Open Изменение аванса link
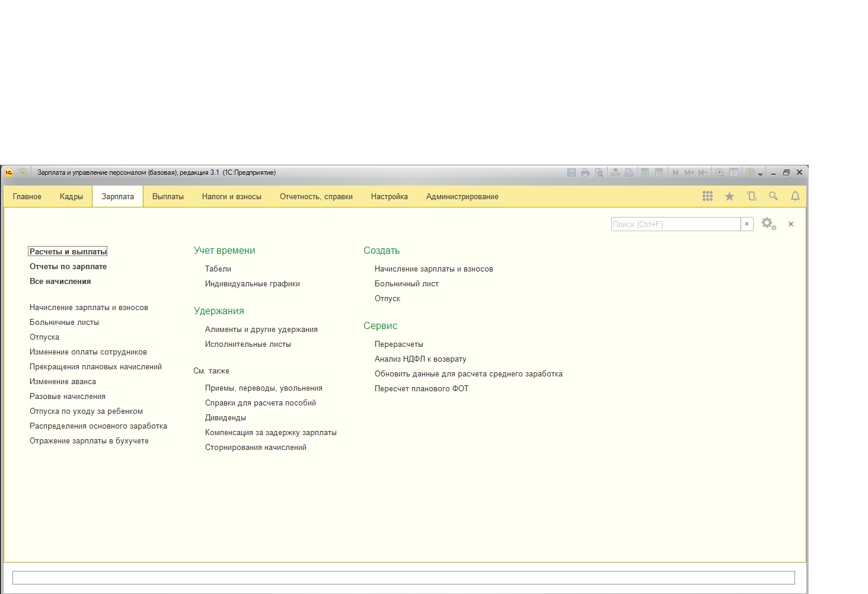 63,382
